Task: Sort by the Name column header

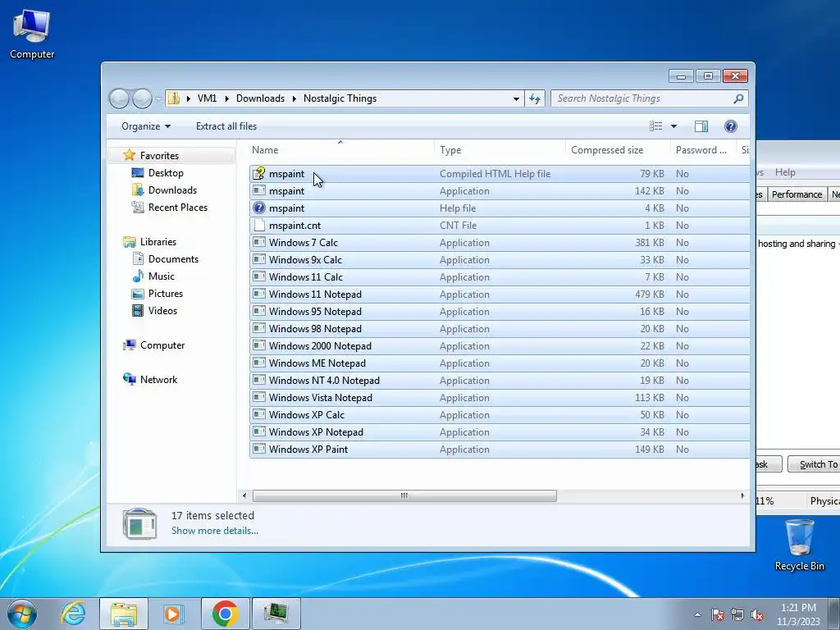Action: coord(341,150)
